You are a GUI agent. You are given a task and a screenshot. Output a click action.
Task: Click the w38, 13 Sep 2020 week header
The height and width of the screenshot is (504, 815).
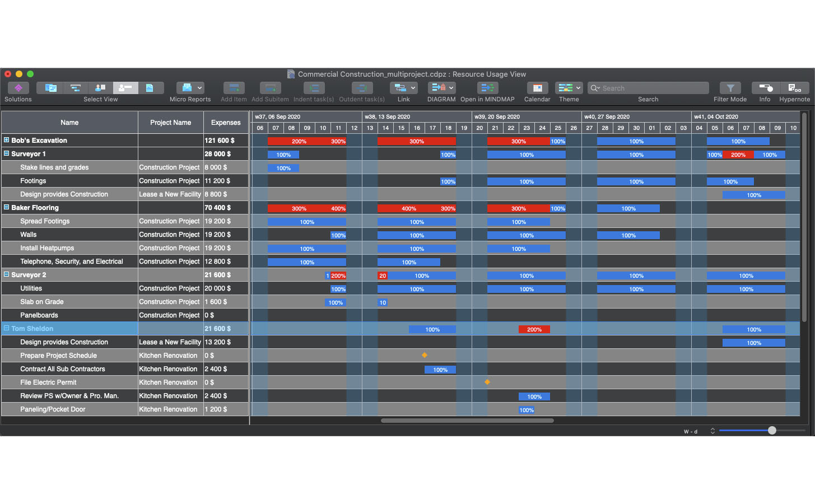click(417, 116)
